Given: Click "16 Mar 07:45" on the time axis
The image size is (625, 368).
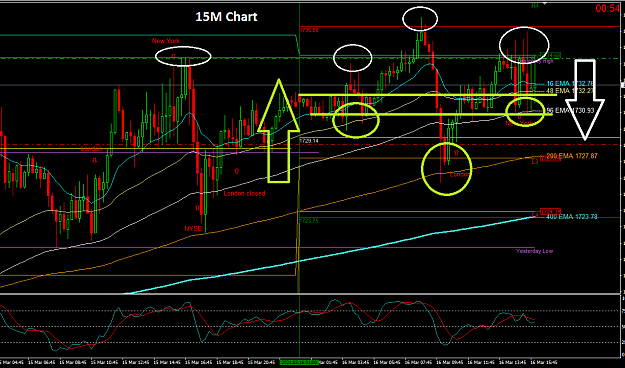Looking at the screenshot, I should [x=419, y=362].
